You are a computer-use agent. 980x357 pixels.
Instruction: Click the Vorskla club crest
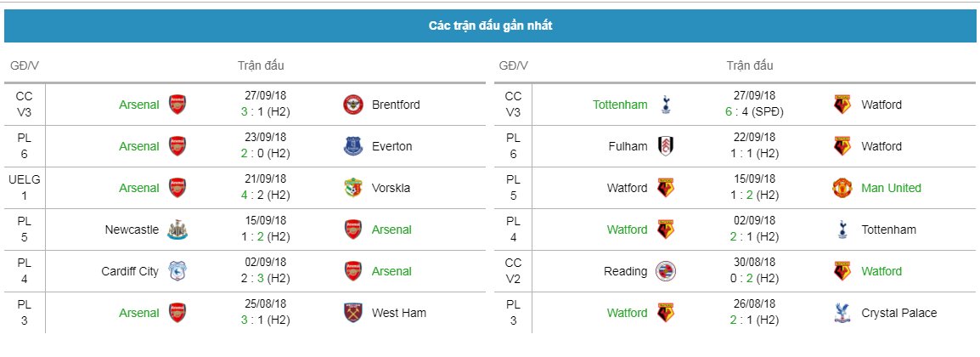[353, 188]
